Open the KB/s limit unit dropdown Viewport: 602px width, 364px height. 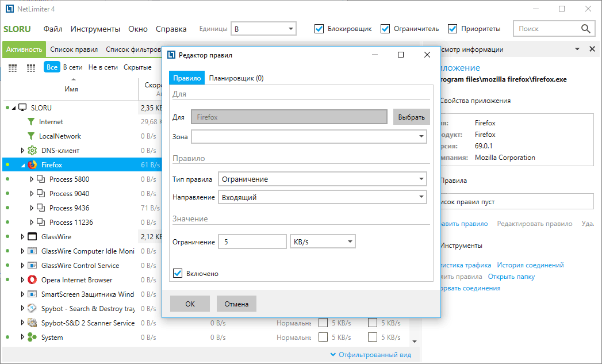323,242
